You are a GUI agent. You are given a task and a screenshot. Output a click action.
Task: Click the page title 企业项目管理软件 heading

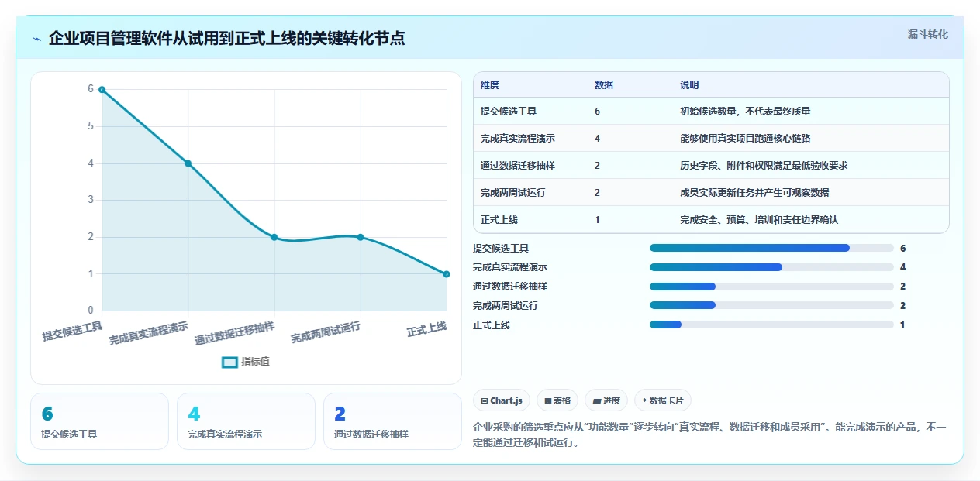[226, 38]
